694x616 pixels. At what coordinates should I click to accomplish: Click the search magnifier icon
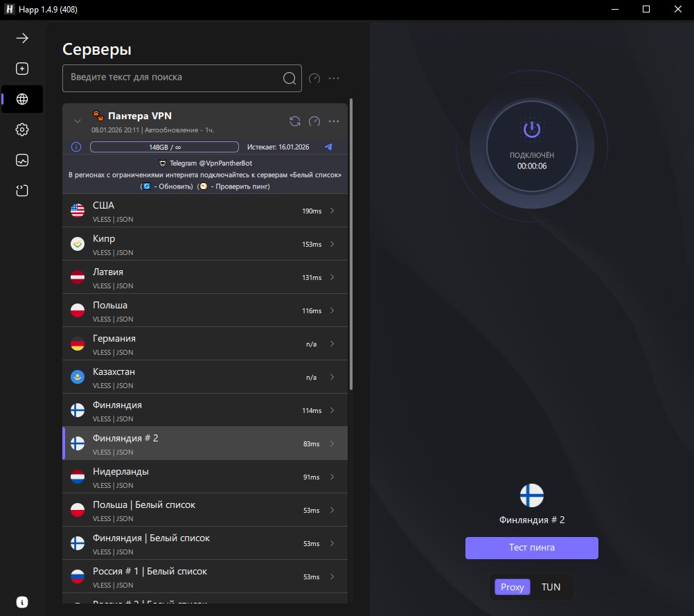290,78
